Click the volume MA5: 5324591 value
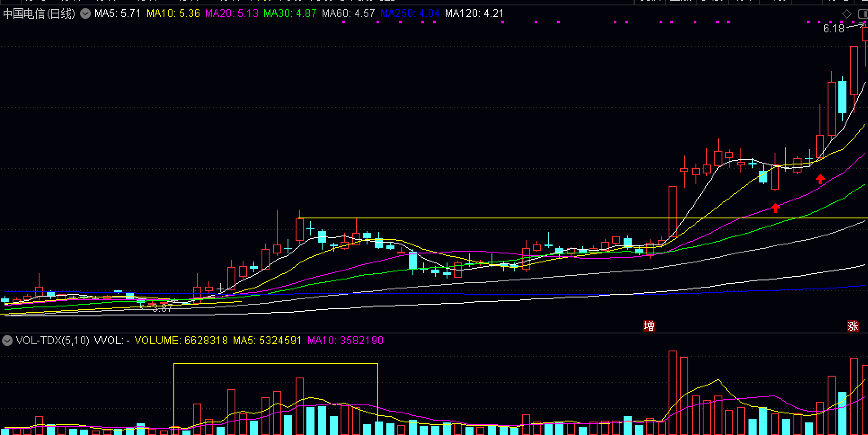 click(x=267, y=341)
